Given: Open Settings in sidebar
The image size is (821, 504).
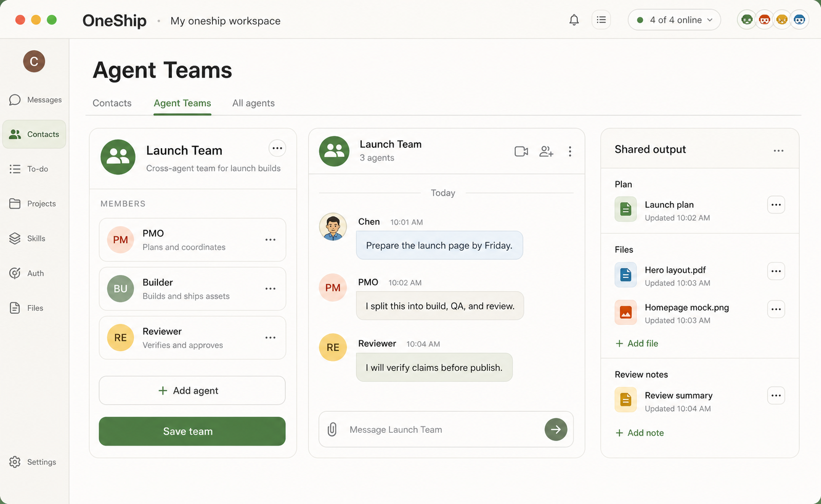Looking at the screenshot, I should (x=34, y=462).
